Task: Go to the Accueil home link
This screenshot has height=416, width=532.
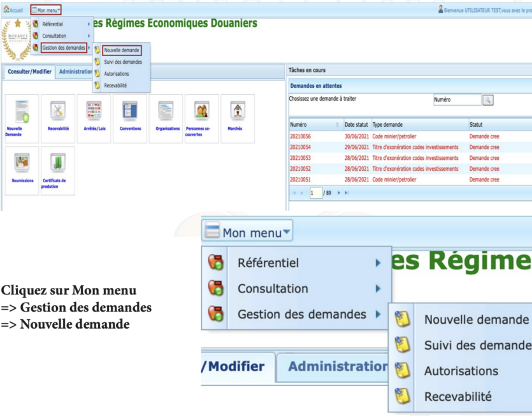Action: pyautogui.click(x=13, y=10)
